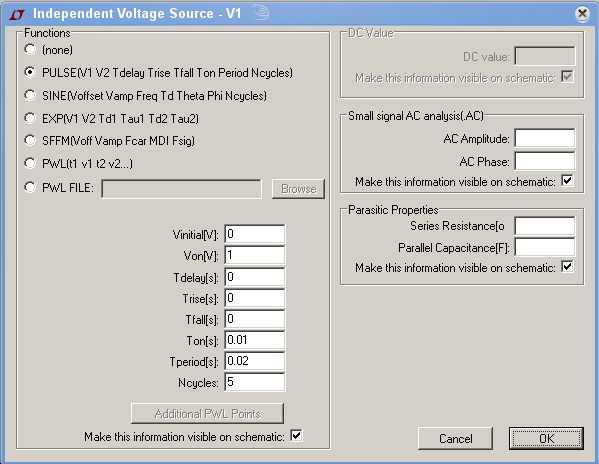The image size is (599, 464).
Task: Click the AC Amplitude input field
Action: 545,138
